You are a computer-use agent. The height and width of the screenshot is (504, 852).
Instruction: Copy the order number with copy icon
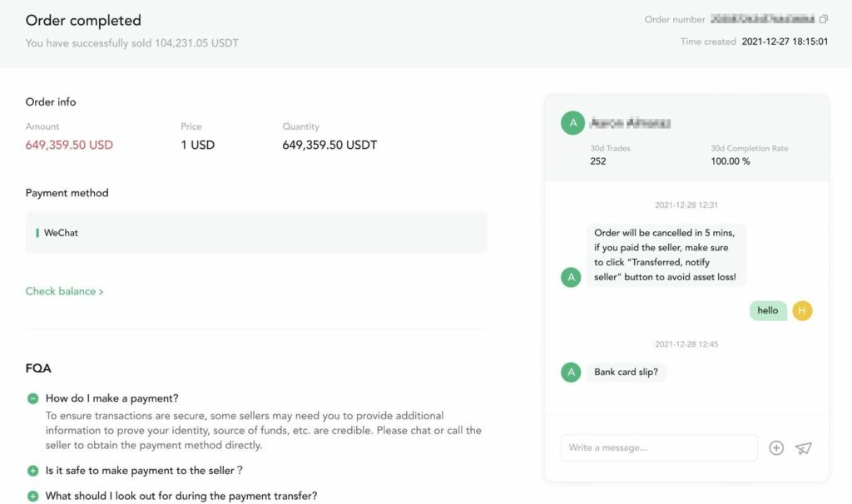(823, 19)
